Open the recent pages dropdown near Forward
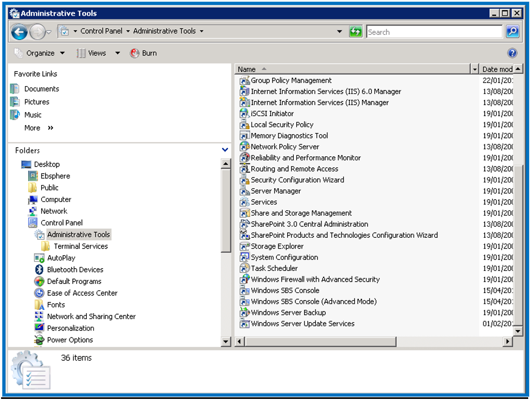Image resolution: width=532 pixels, height=400 pixels. [49, 32]
